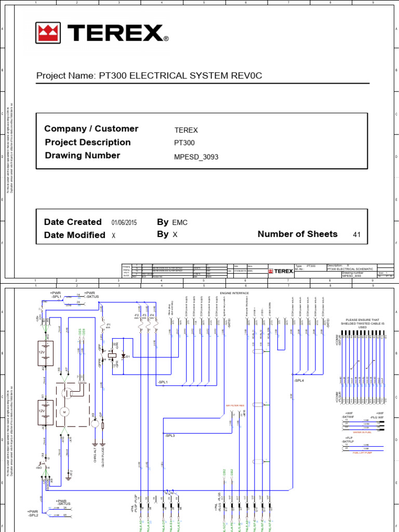Click the Project Name PT300 ELECTRICAL SYSTEM heading
Screen dimensions: 399x532
tap(149, 76)
